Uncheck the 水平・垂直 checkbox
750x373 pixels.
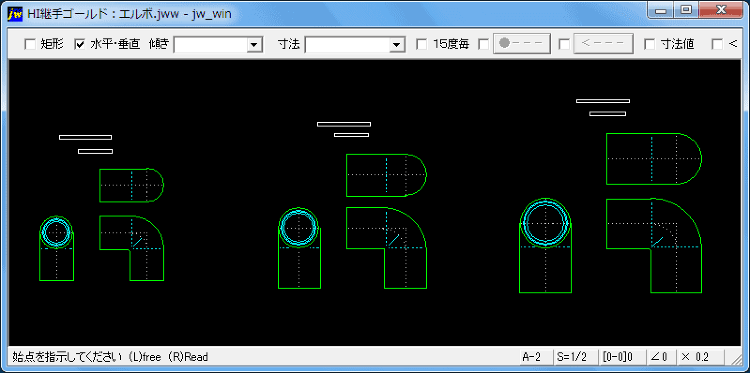coord(79,44)
